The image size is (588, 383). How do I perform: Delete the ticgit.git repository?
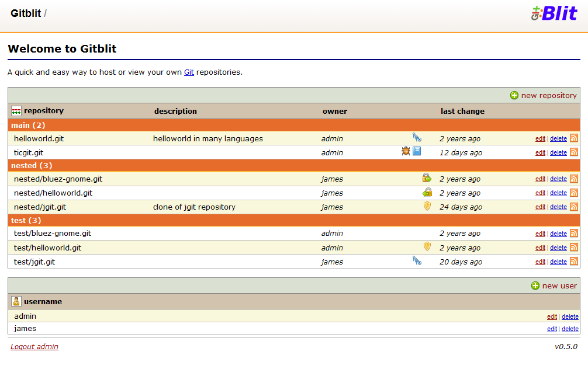[x=558, y=152]
